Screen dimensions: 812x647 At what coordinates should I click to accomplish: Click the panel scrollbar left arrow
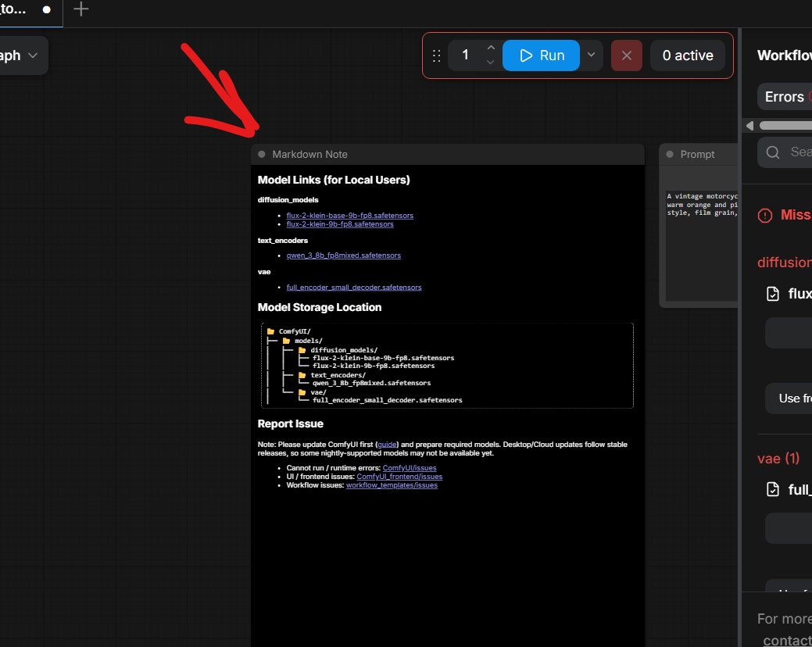(749, 125)
